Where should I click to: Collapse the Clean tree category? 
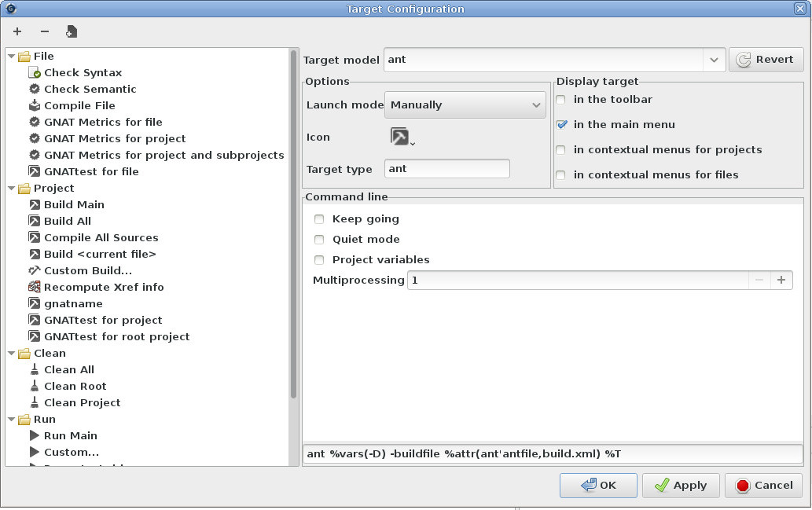(x=11, y=353)
